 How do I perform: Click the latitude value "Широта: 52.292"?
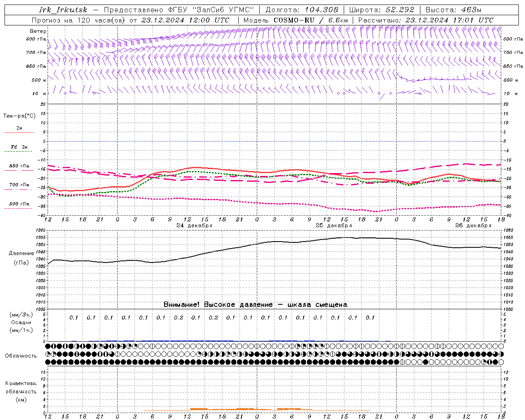[x=382, y=10]
